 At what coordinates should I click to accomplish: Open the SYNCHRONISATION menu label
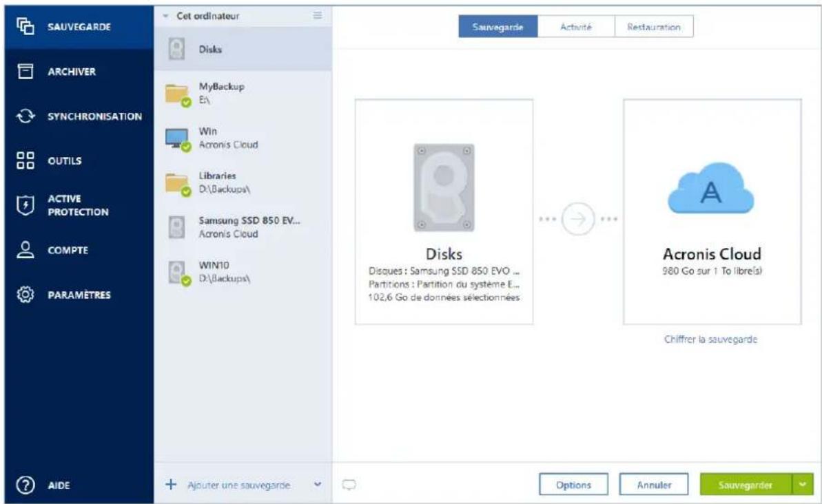pyautogui.click(x=95, y=116)
